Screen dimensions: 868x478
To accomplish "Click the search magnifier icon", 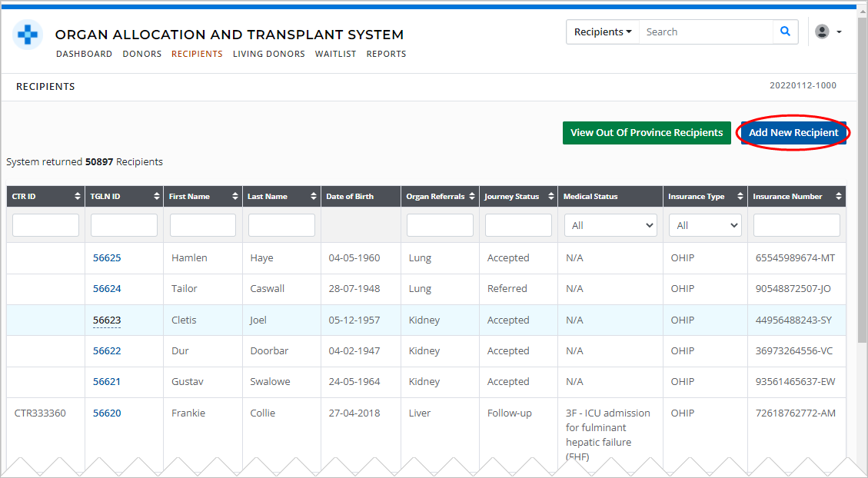I will click(784, 32).
